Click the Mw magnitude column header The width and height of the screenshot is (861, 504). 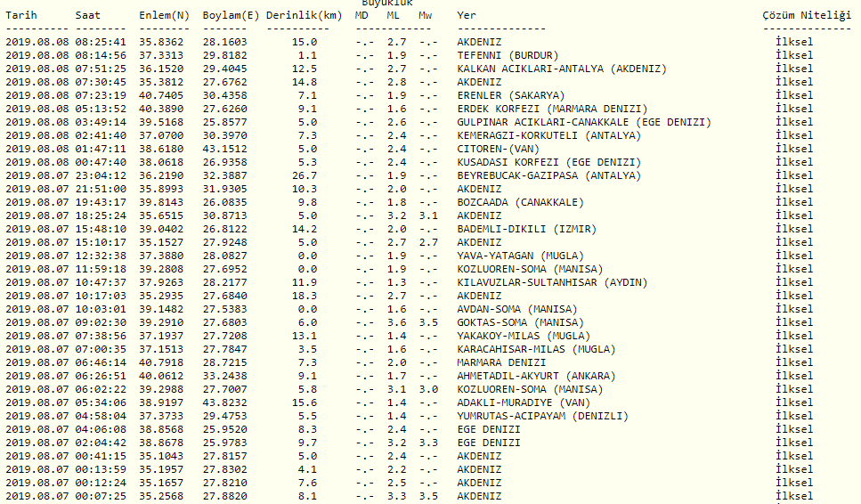(x=427, y=16)
